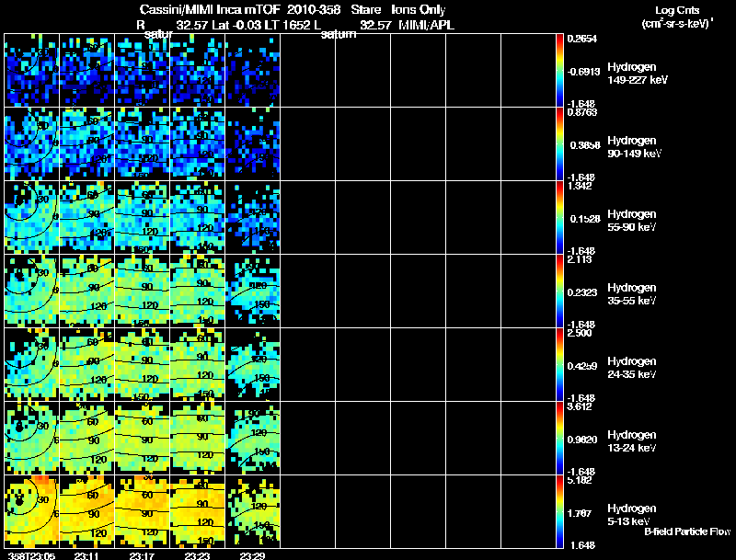
Task: Click the 'Hydrogen 24-35 keV' label
Action: point(632,368)
